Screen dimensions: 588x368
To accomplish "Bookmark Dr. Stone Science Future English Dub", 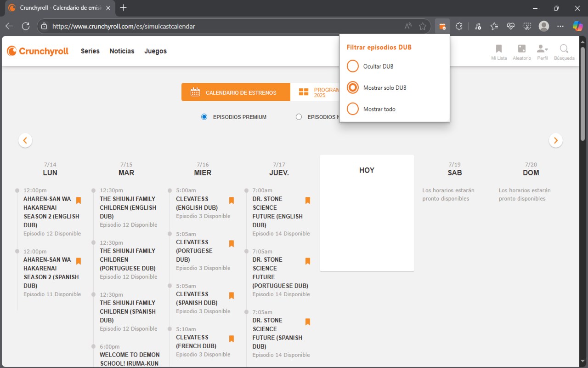I will pyautogui.click(x=308, y=201).
